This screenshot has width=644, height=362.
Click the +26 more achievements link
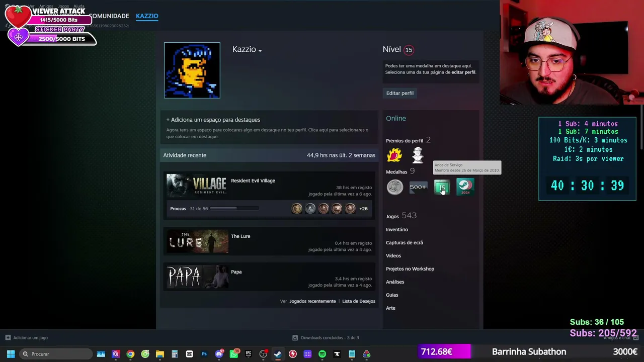point(363,209)
